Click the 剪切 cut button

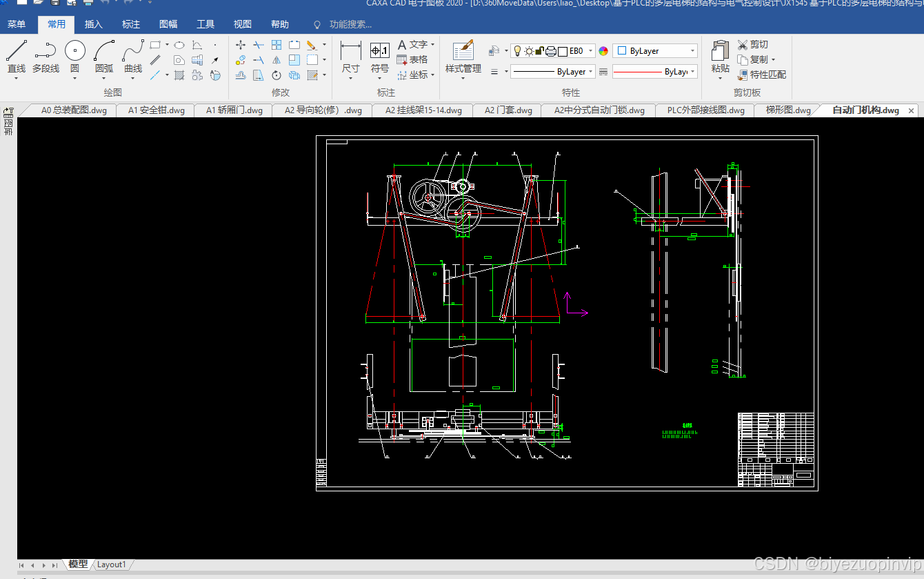click(x=752, y=44)
